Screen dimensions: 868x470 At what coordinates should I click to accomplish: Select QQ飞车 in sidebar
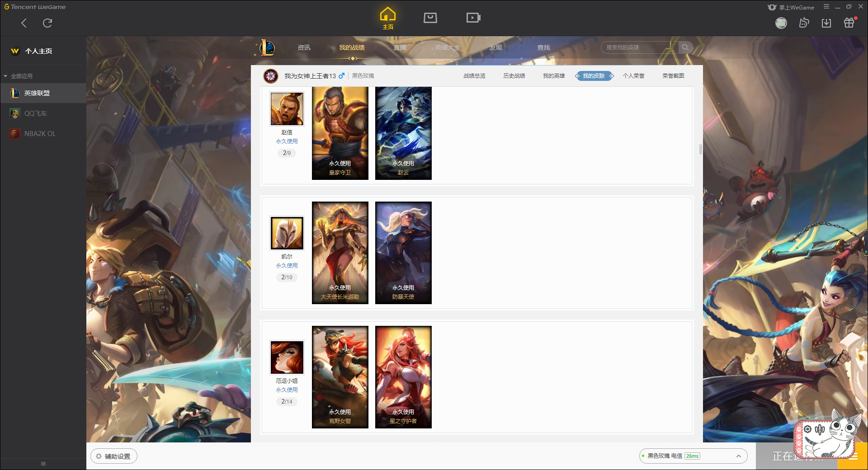click(43, 113)
